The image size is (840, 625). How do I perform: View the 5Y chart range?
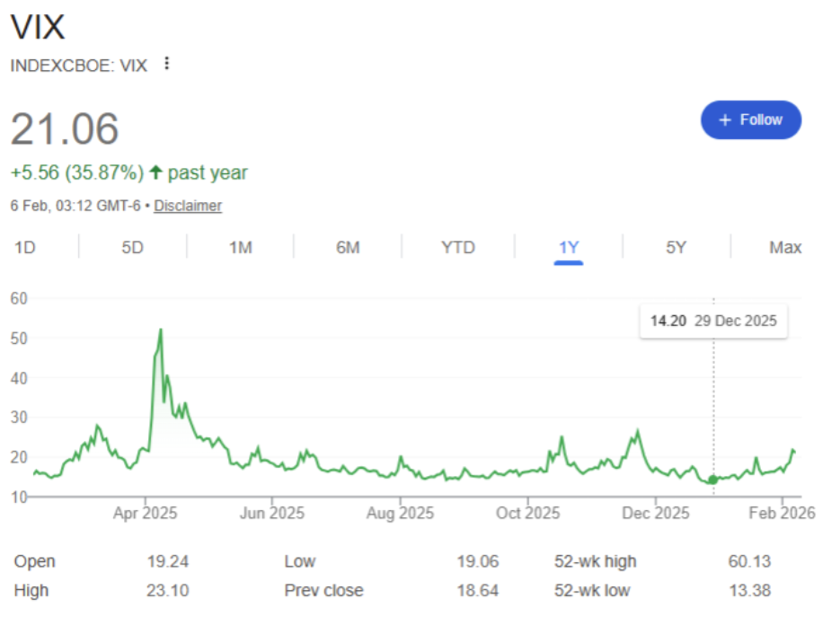pos(676,248)
